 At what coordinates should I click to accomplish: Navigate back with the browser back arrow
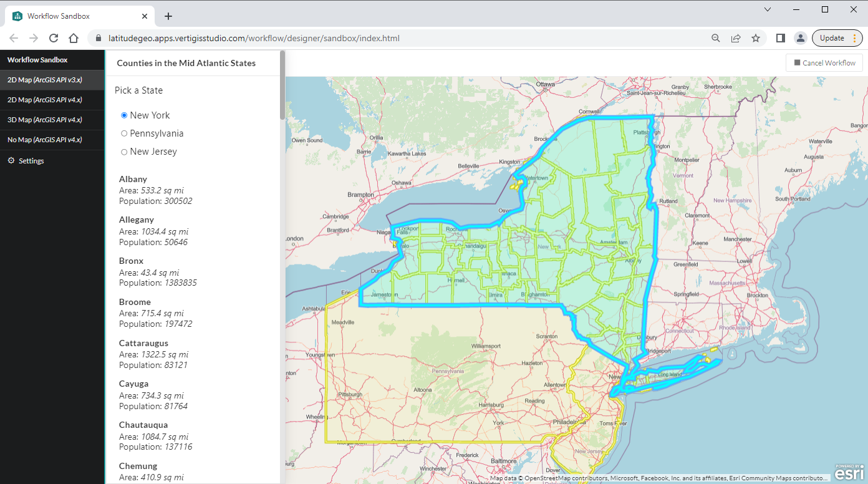coord(14,37)
